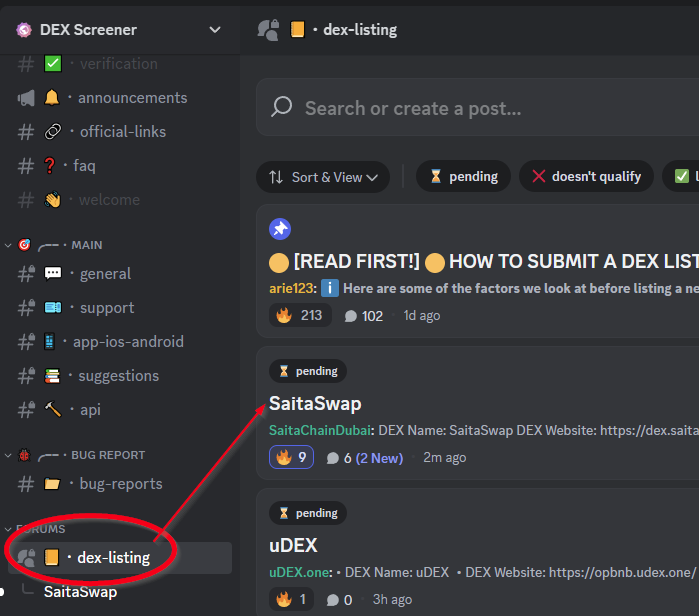
Task: Click the waving hand emoji icon
Action: [x=53, y=200]
